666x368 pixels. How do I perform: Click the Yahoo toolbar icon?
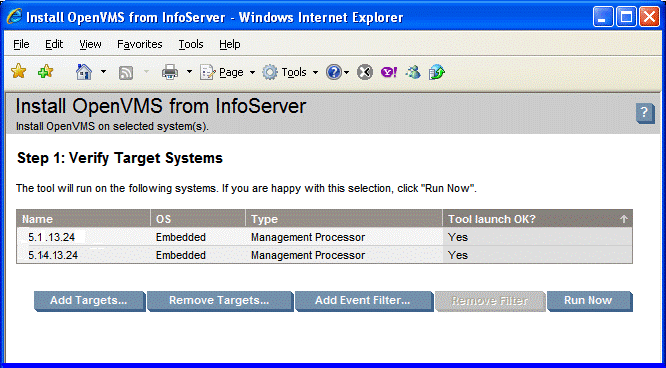[389, 72]
